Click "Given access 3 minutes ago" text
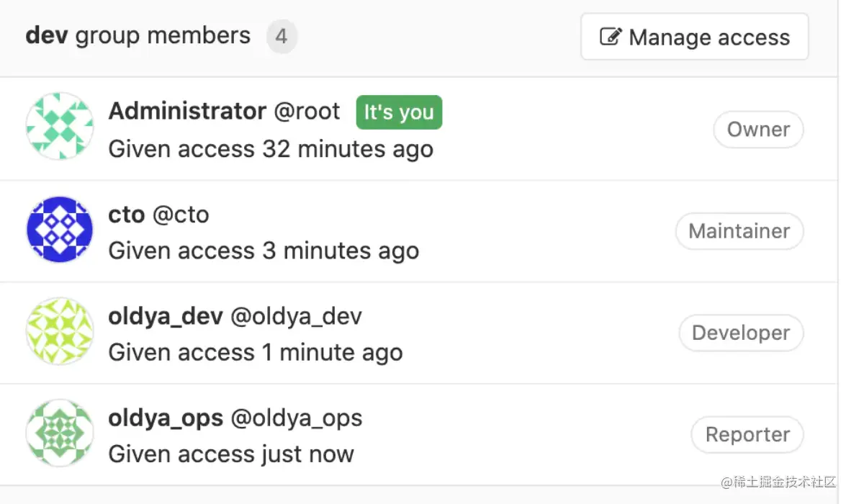851x504 pixels. [264, 251]
